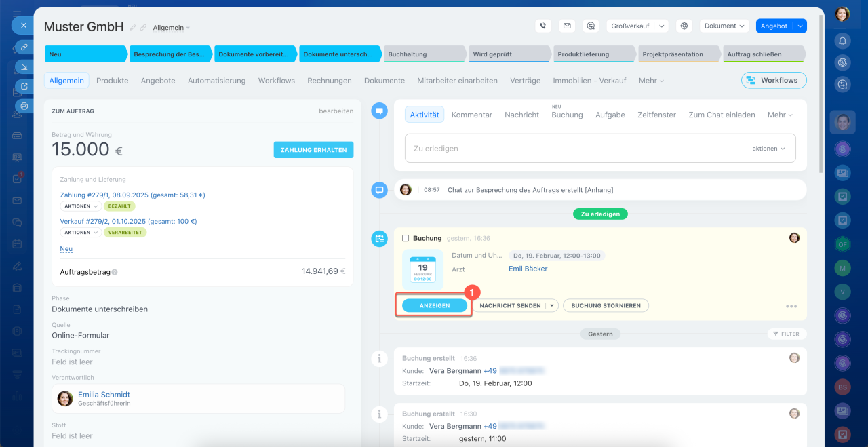
Task: Open the Großverkauf pipeline dropdown
Action: [x=637, y=26]
